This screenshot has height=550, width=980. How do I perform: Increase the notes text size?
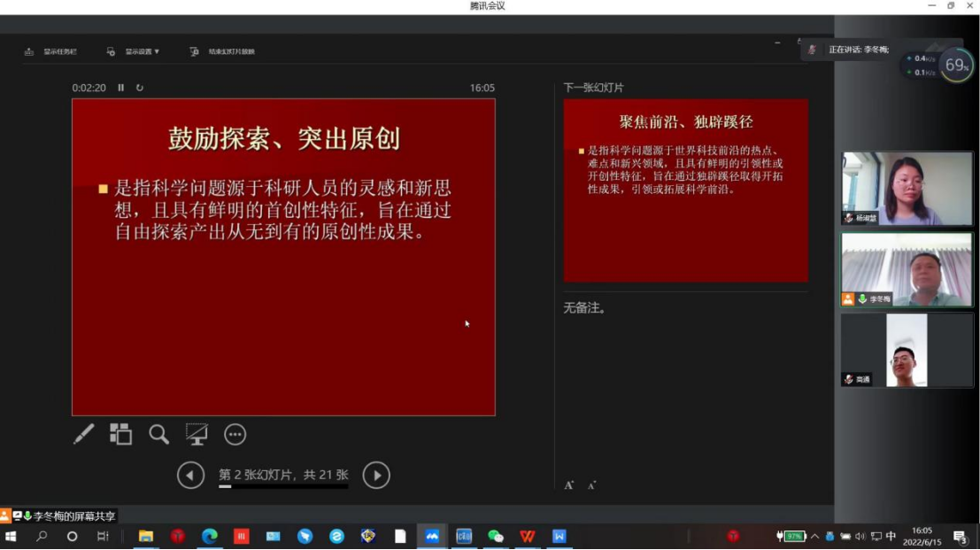point(569,485)
